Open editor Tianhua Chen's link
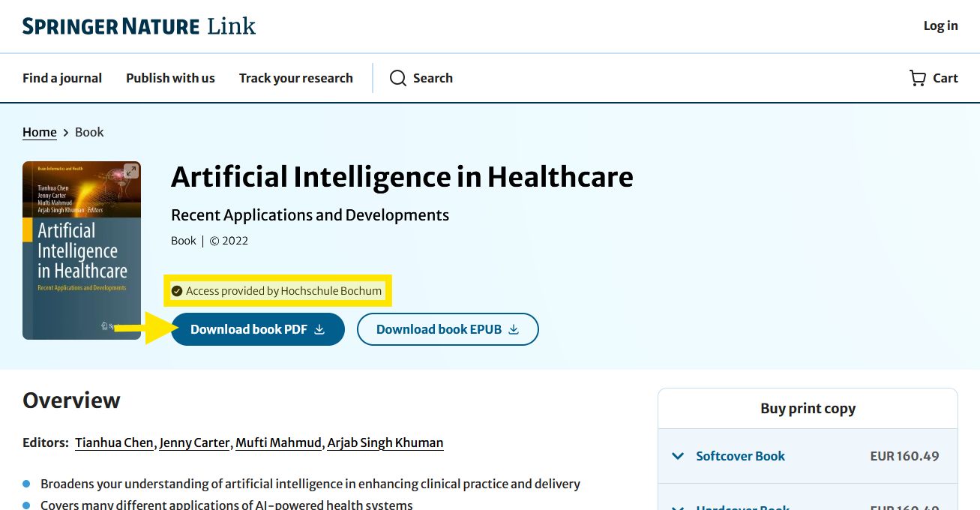Image resolution: width=980 pixels, height=510 pixels. (114, 442)
